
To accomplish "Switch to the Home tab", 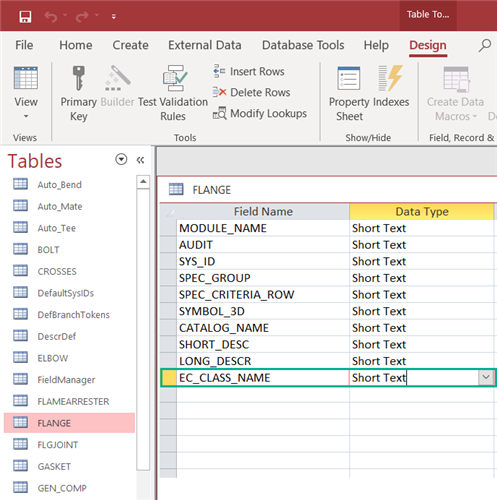I will click(x=76, y=45).
